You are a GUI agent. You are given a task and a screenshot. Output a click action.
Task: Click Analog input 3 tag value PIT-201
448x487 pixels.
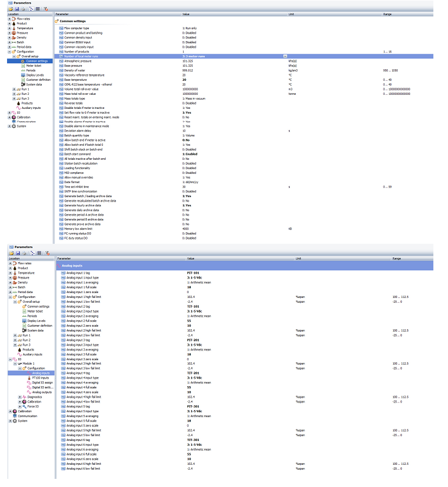[x=193, y=340]
